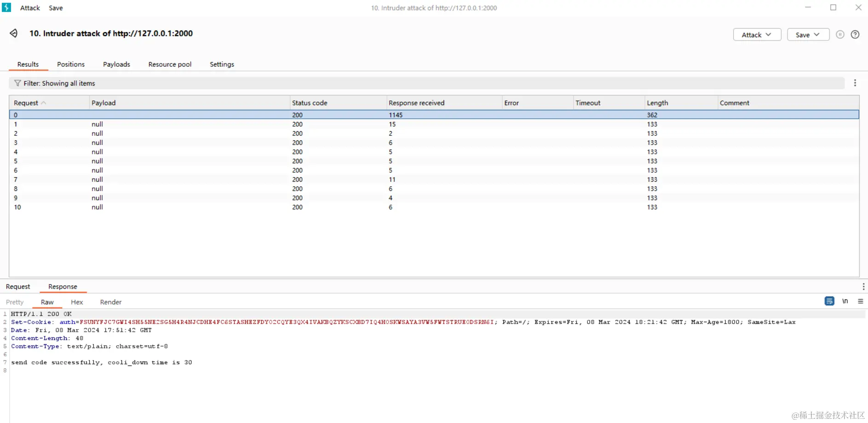868x423 pixels.
Task: Sort by the Payload column header
Action: [189, 103]
